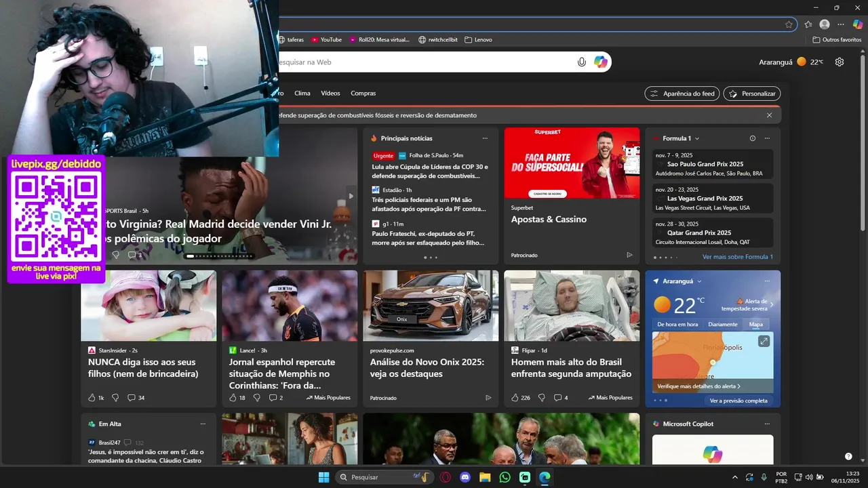The width and height of the screenshot is (868, 488).
Task: Open Opera from the taskbar
Action: point(446,477)
